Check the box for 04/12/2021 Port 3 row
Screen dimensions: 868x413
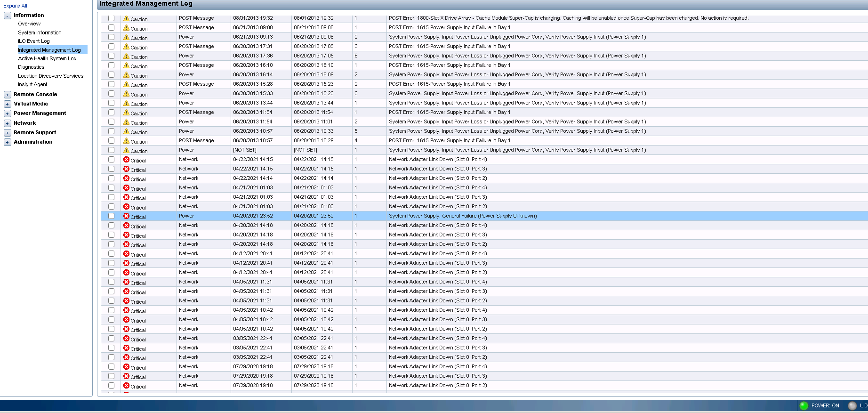pyautogui.click(x=111, y=263)
